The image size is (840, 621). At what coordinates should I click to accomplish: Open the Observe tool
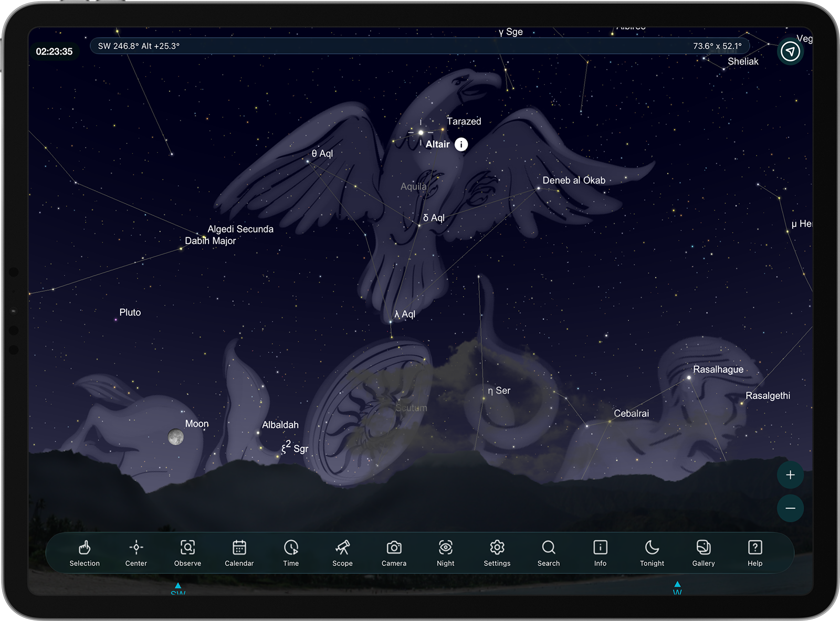coord(187,553)
